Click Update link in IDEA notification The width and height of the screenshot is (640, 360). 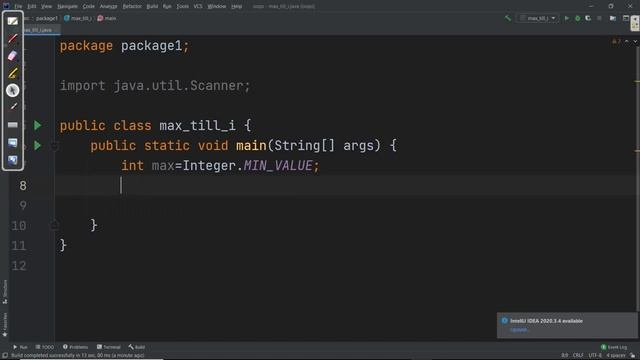point(519,330)
